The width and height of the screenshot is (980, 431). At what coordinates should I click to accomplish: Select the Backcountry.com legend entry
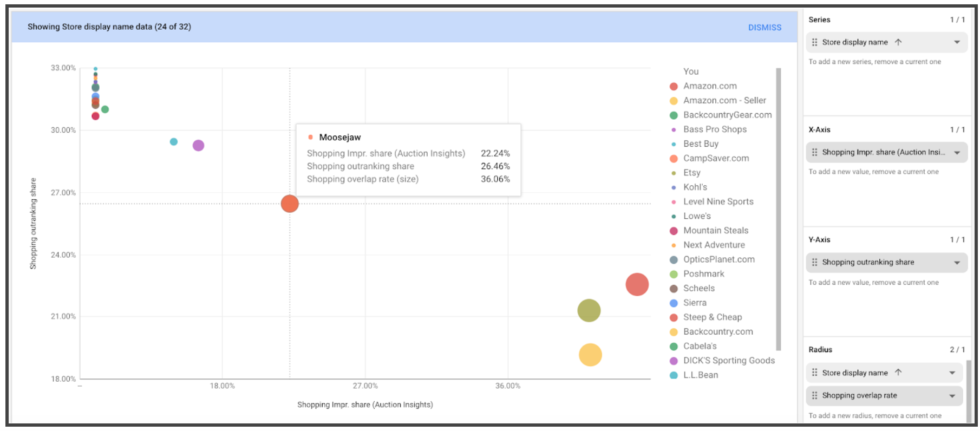tap(711, 332)
